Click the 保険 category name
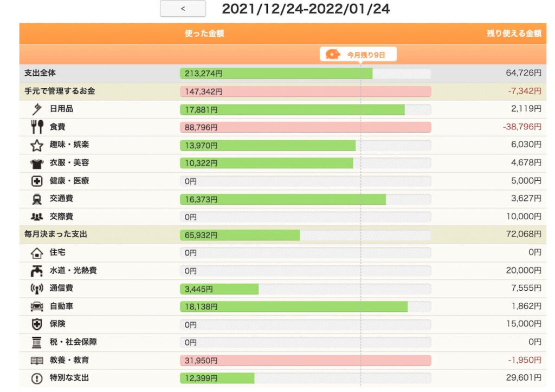The height and width of the screenshot is (392, 555). tap(57, 324)
